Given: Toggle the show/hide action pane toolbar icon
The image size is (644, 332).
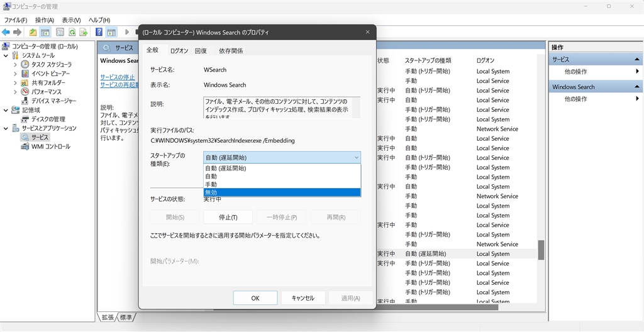Looking at the screenshot, I should pyautogui.click(x=111, y=32).
